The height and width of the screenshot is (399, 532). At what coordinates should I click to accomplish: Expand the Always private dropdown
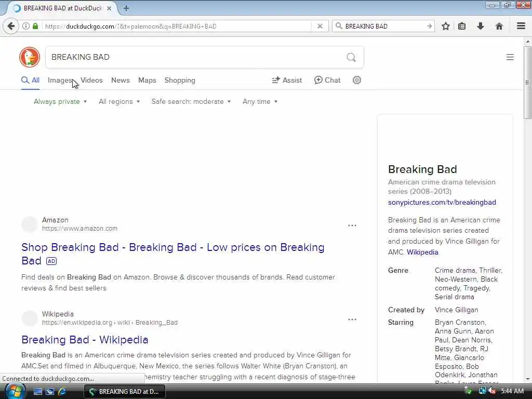click(60, 101)
